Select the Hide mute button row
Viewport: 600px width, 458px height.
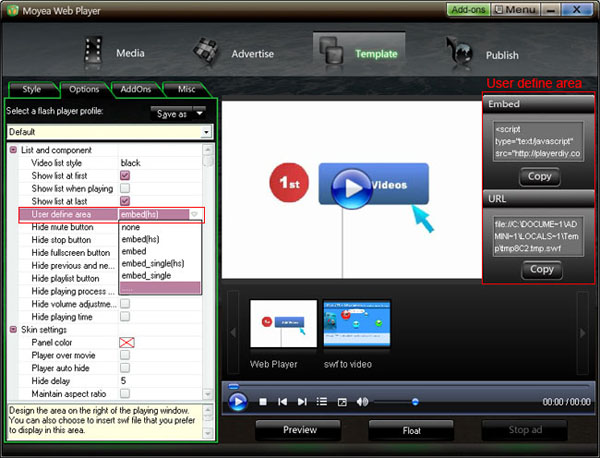[x=62, y=227]
